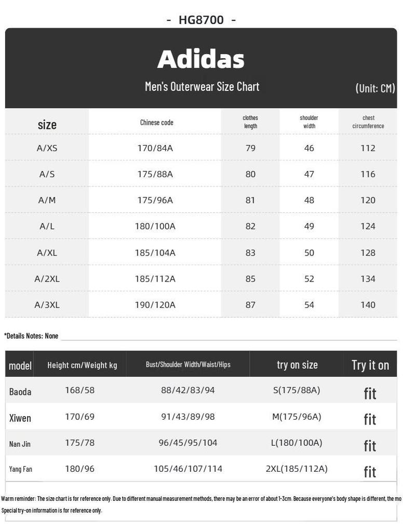Viewport: 403px width, 532px height.
Task: Click the Chinese code column header
Action: (x=156, y=123)
